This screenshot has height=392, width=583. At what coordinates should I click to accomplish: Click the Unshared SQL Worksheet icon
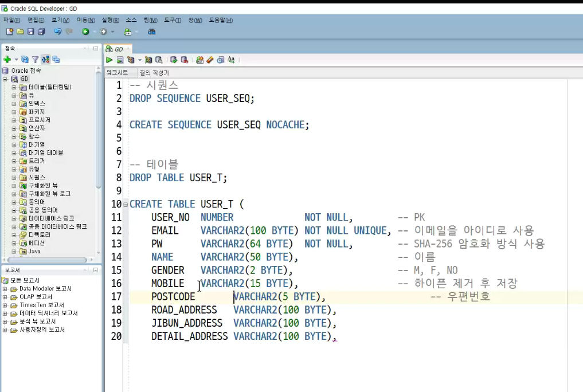pyautogui.click(x=199, y=60)
